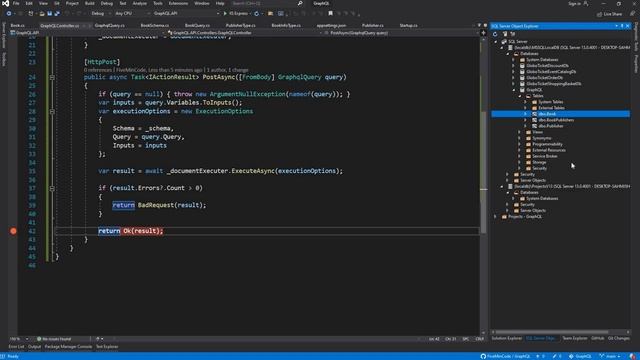Open the Debug configuration dropdown
Viewport: 640px width, 360px height.
(x=100, y=13)
